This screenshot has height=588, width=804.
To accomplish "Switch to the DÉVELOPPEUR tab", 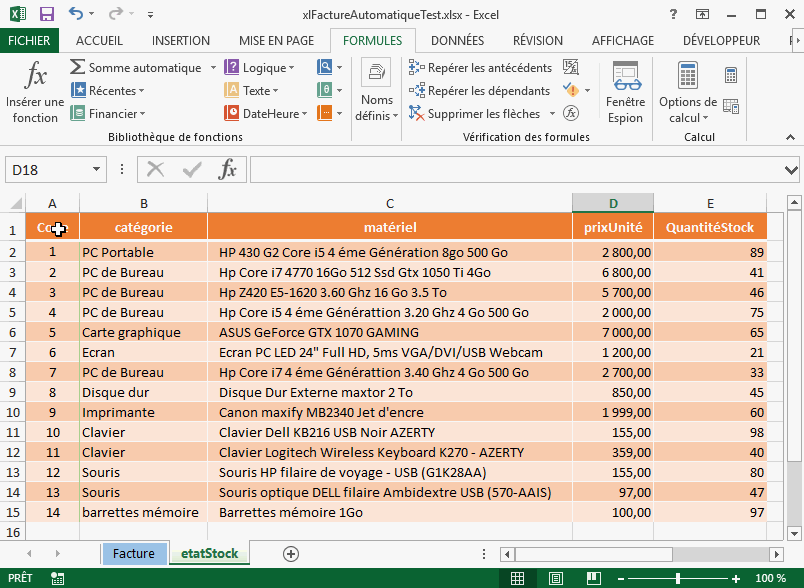I will (721, 40).
